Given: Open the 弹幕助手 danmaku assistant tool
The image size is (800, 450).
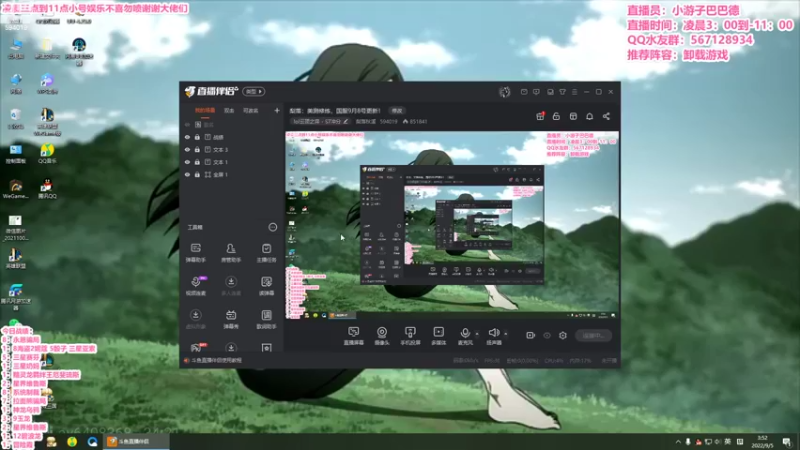Looking at the screenshot, I should [195, 253].
